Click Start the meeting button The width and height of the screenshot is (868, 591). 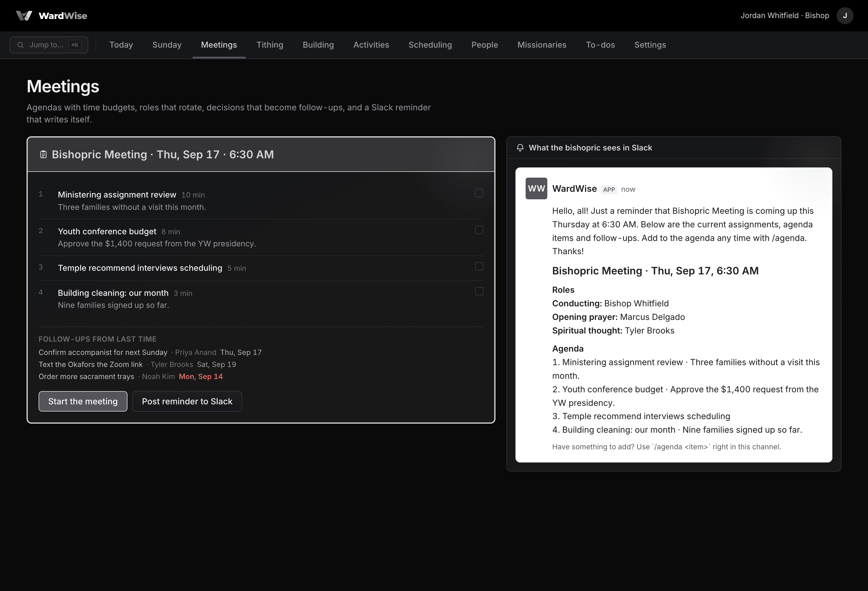pyautogui.click(x=83, y=401)
